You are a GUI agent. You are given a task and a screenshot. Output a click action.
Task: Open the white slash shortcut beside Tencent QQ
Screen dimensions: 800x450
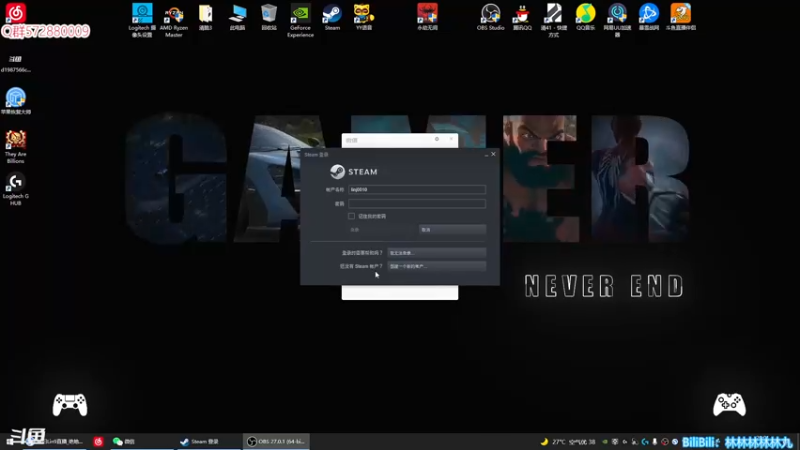click(554, 20)
